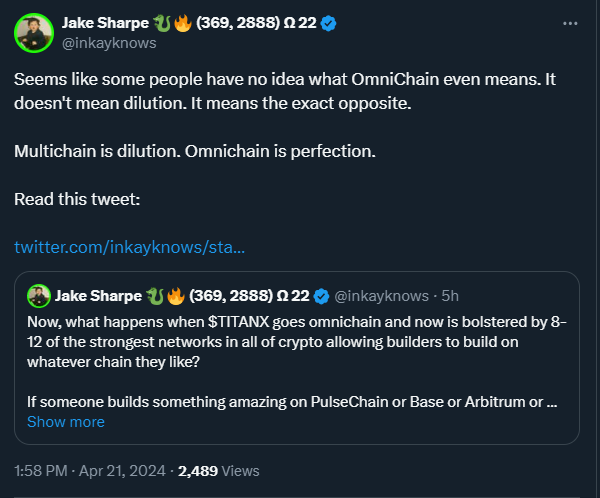The image size is (600, 498).
Task: Click the fire emoji in the quoted tweet name
Action: pos(174,295)
